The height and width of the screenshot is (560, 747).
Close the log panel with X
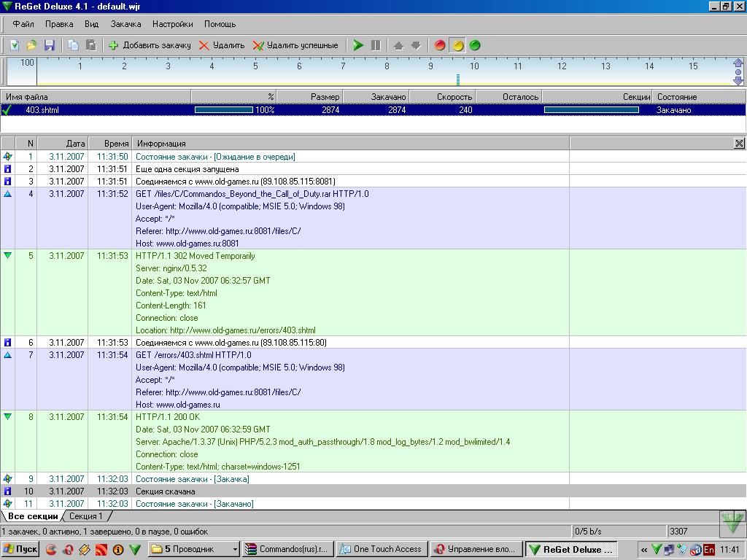coord(739,144)
